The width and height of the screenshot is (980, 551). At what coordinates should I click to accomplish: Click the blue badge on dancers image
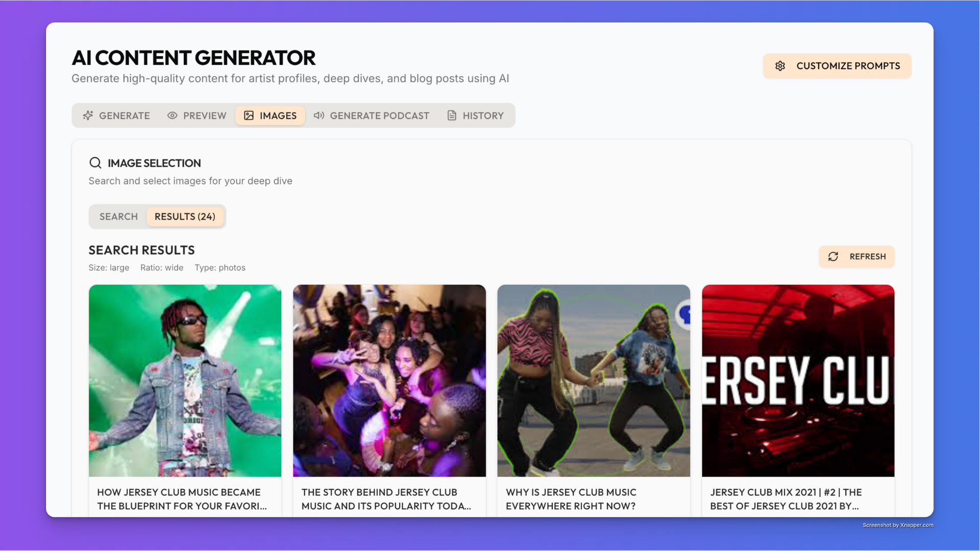coord(684,314)
